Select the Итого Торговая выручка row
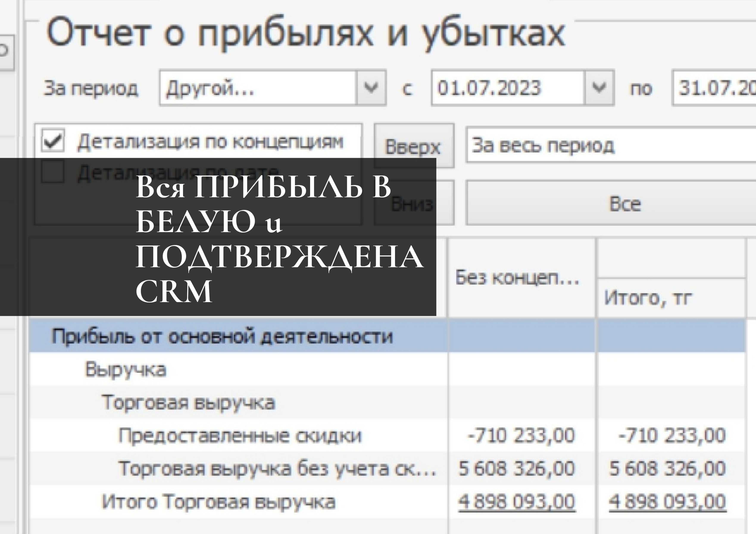 point(387,501)
